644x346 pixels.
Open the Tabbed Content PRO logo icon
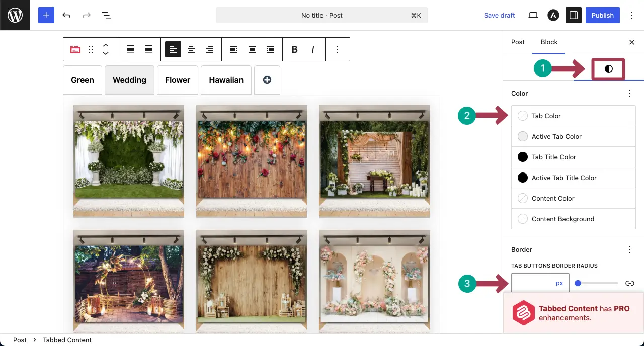click(523, 312)
